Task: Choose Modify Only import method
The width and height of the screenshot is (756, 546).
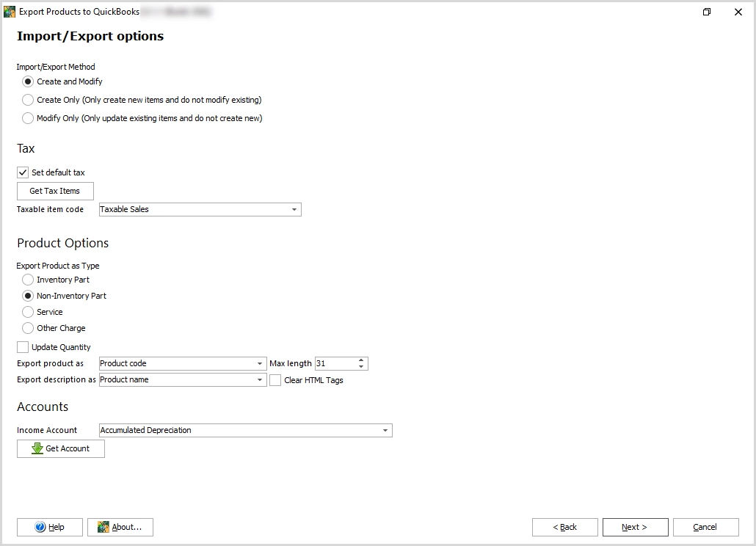Action: (28, 118)
